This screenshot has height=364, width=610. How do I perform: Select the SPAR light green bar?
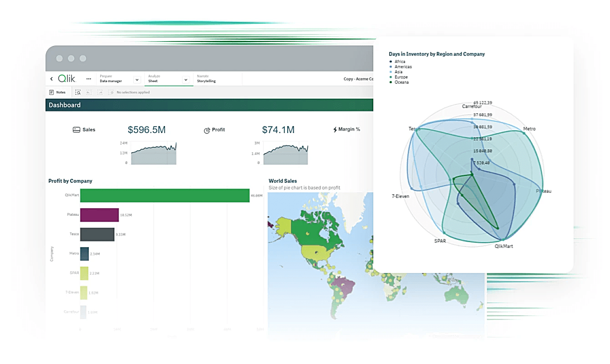84,273
